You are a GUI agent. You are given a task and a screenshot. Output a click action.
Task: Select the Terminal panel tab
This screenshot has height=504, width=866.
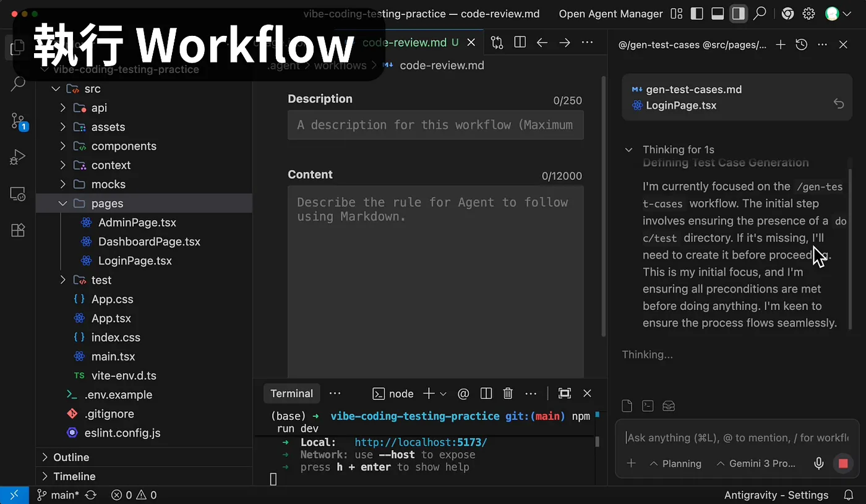click(291, 393)
